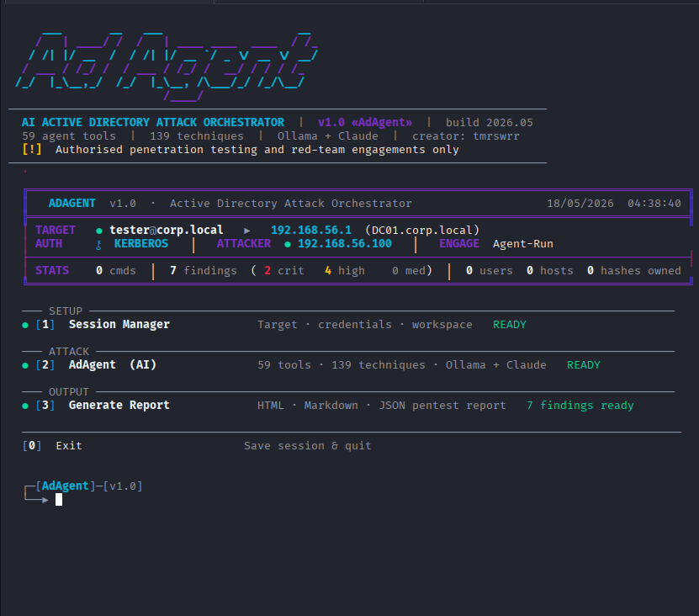
Task: Click the READY status of AdAgent (AI)
Action: (584, 365)
